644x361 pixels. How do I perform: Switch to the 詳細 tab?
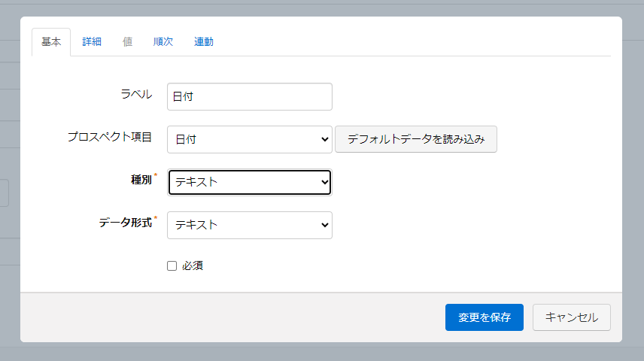[92, 42]
